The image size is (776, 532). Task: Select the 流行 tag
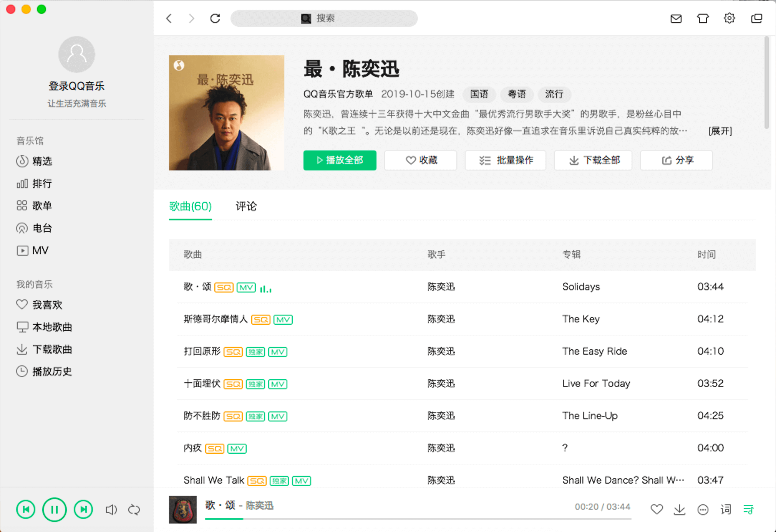554,94
